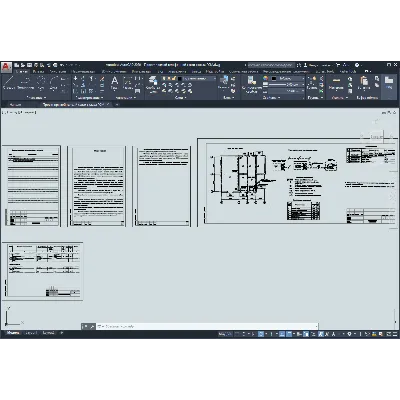
Task: Switch to the Insert ribbon tab
Action: pyautogui.click(x=39, y=71)
